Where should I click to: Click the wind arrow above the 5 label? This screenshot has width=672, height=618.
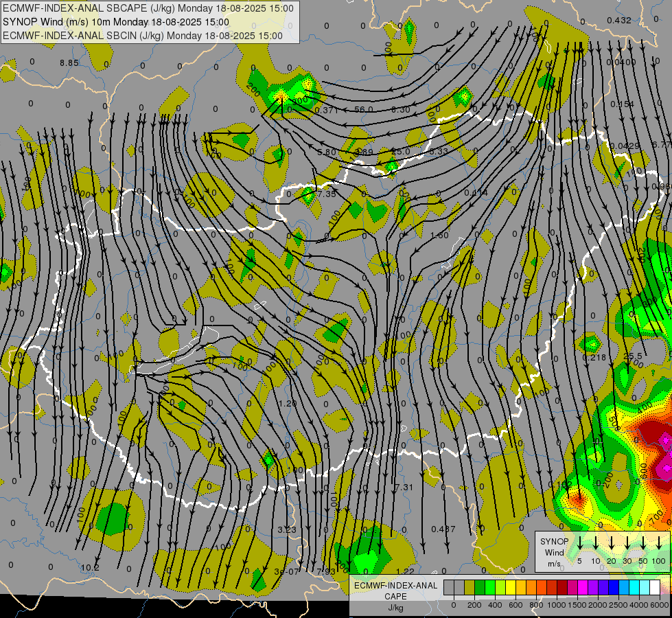(580, 542)
